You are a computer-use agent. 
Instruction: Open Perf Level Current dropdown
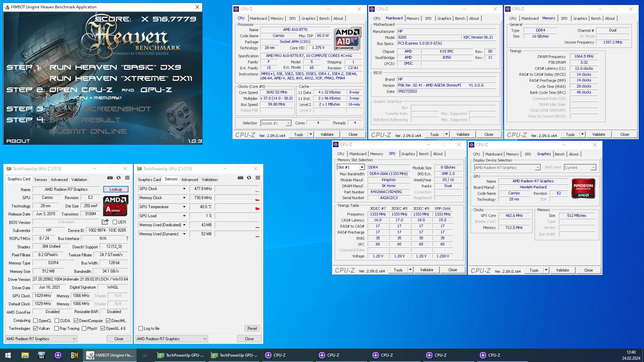593,168
